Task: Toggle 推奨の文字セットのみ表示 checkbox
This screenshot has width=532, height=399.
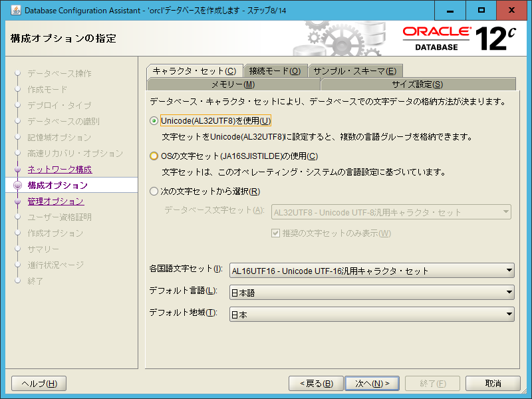Action: tap(275, 233)
